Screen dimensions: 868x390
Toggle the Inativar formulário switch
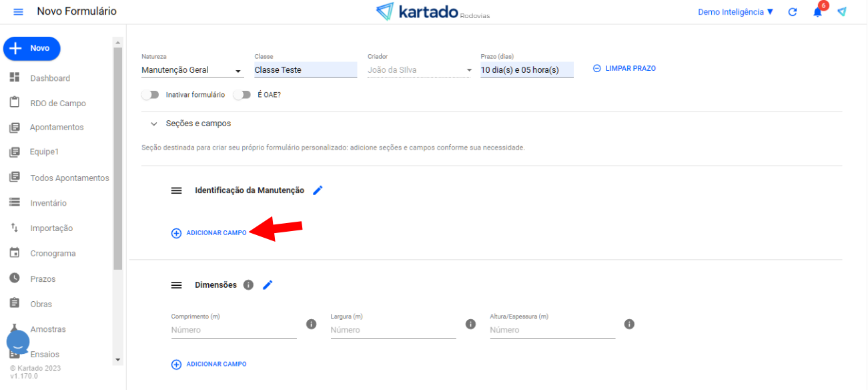(150, 95)
